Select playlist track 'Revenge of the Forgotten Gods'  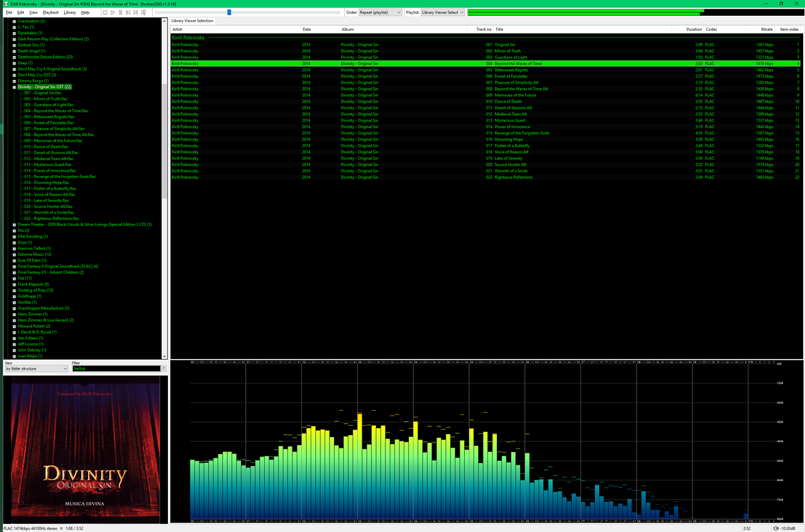coord(485,133)
